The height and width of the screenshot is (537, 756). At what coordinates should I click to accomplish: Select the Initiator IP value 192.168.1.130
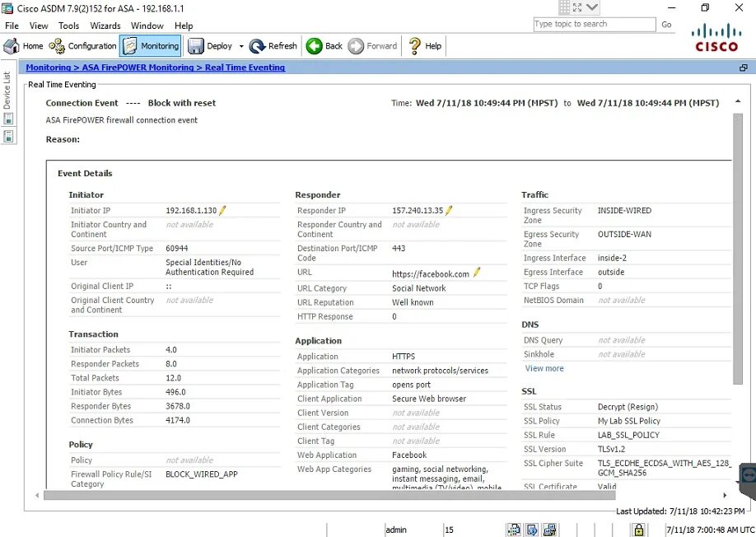coord(191,211)
